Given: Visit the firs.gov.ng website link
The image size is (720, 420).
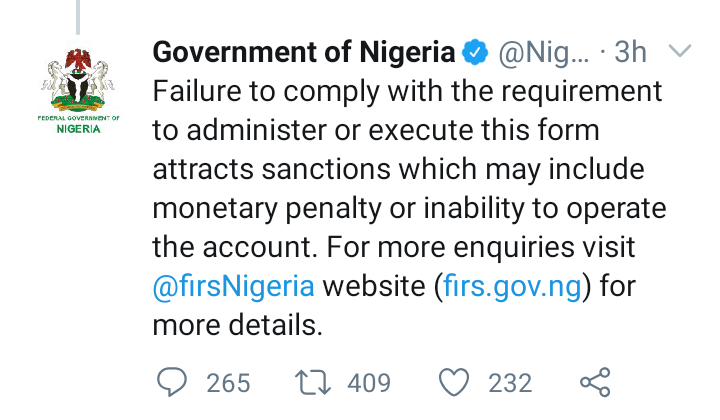Looking at the screenshot, I should point(513,287).
